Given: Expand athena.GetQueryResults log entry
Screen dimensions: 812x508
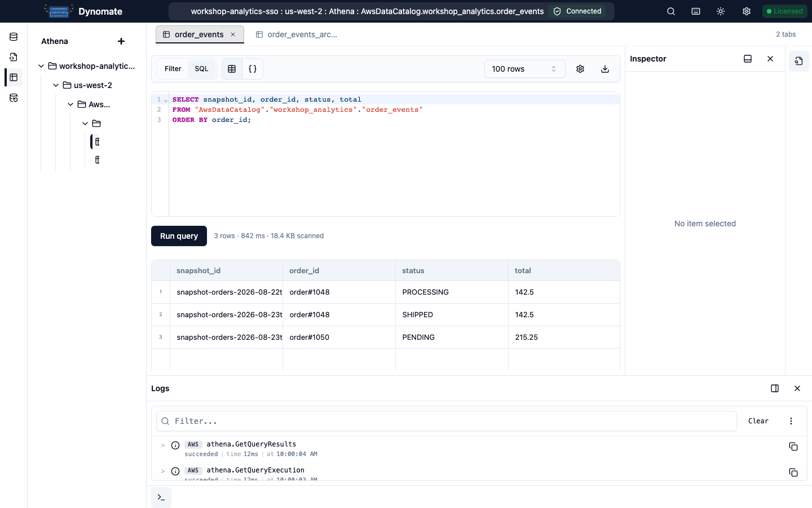Looking at the screenshot, I should point(163,445).
